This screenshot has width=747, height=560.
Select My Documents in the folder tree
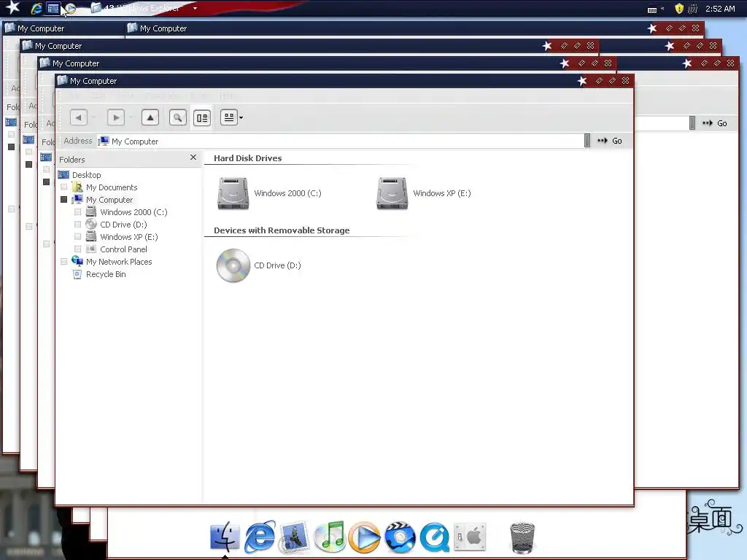point(112,187)
